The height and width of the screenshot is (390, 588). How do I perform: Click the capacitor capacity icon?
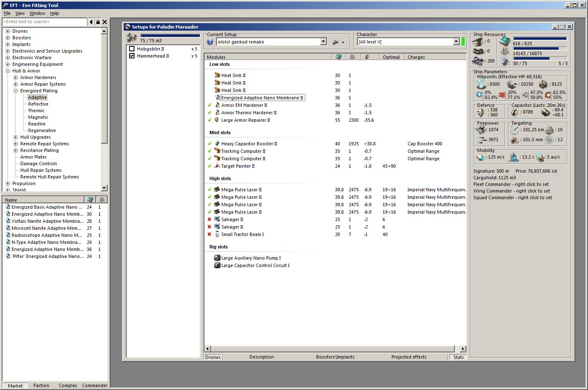(515, 112)
